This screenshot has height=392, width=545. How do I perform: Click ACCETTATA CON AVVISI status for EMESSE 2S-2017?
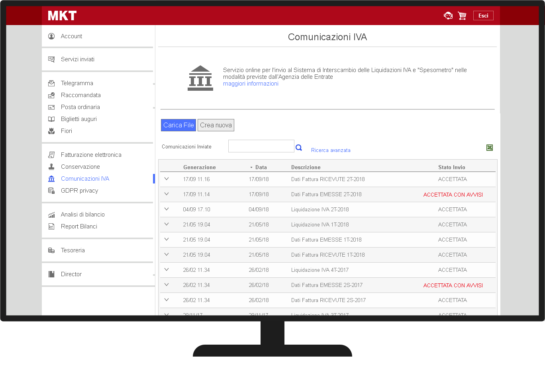click(453, 285)
